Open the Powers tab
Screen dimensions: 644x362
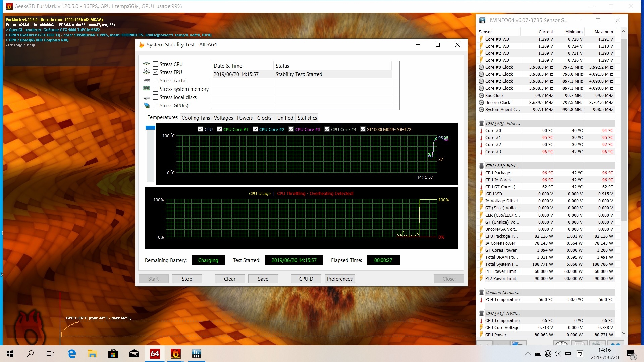click(x=245, y=118)
